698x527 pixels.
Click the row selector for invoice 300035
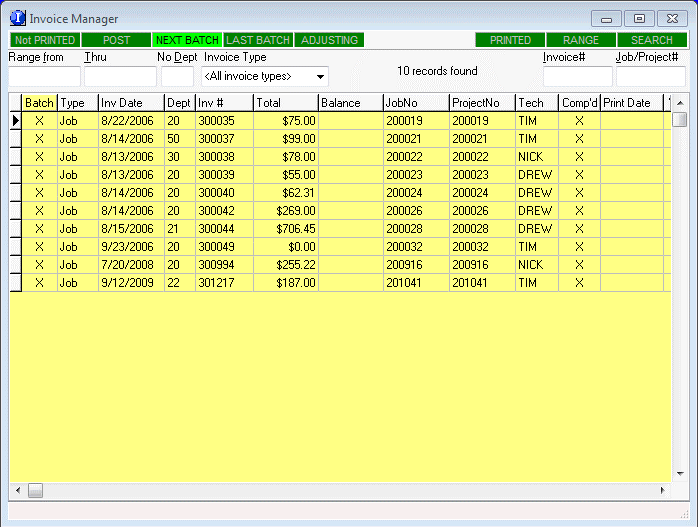16,121
